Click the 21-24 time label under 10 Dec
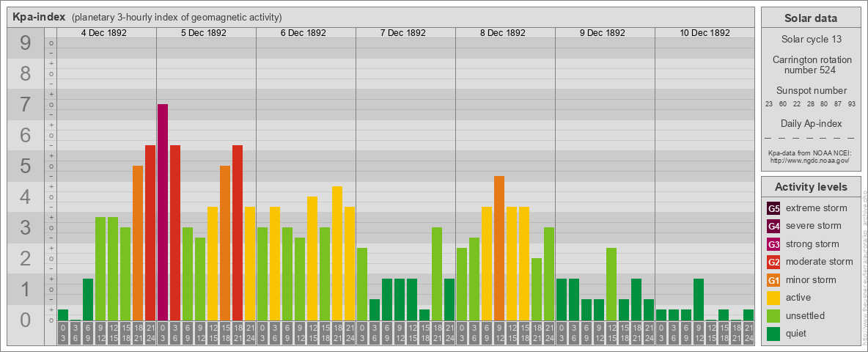 749,334
